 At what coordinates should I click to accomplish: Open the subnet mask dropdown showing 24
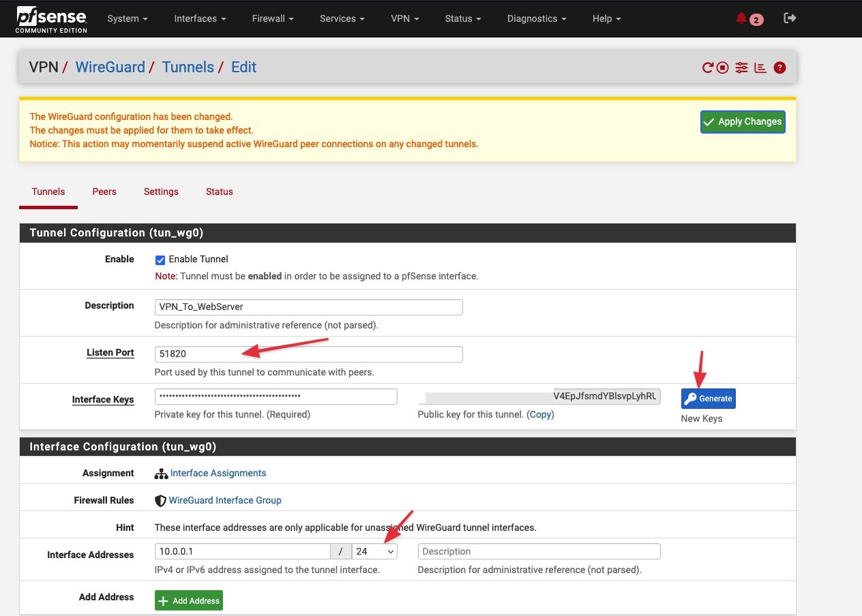click(x=374, y=551)
